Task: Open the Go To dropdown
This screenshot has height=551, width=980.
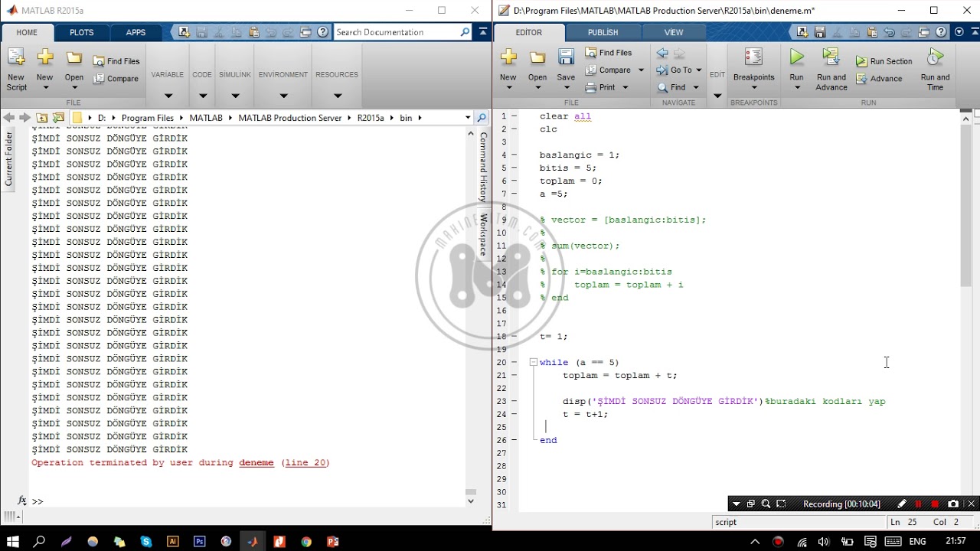Action: coord(698,70)
